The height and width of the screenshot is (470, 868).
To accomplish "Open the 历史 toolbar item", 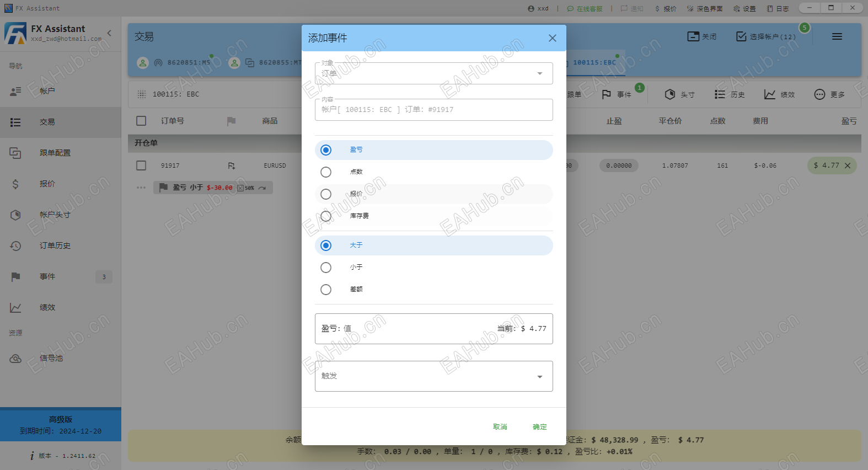I will coord(730,94).
